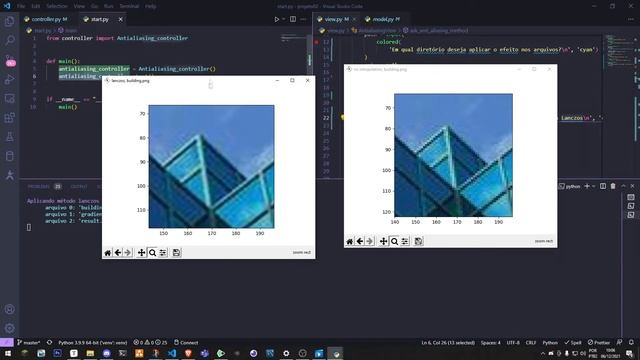Open Source Control view in activity bar
640x360 pixels.
click(9, 60)
